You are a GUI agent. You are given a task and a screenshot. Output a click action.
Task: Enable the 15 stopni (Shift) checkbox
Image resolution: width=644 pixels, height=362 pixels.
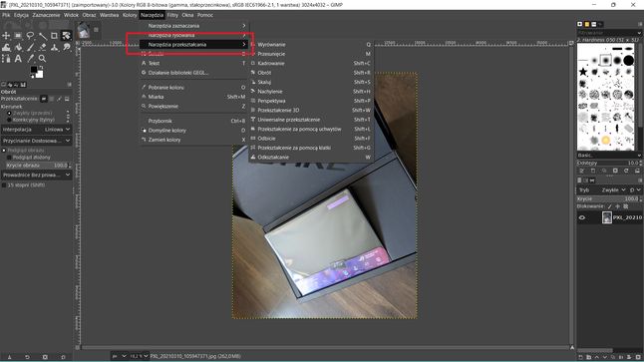pos(4,185)
